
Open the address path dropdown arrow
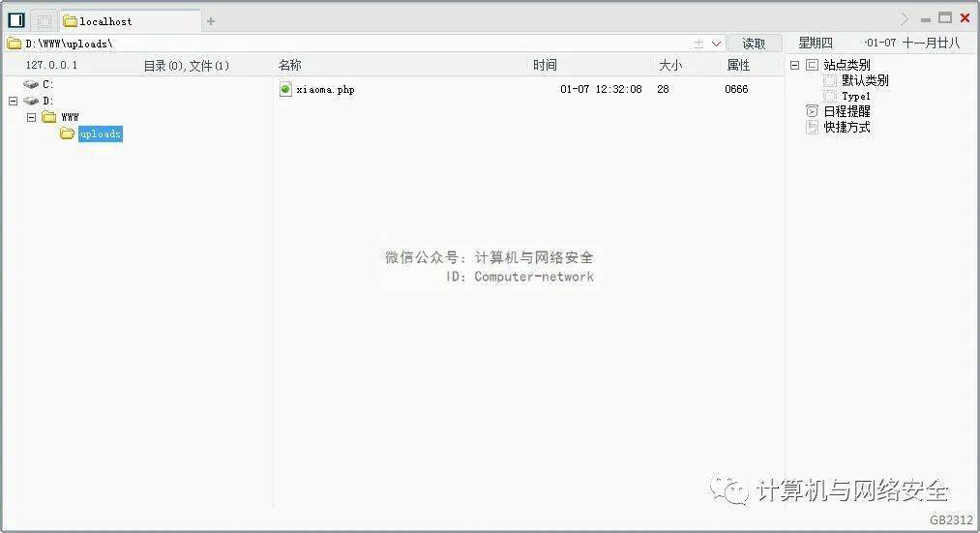[x=717, y=44]
